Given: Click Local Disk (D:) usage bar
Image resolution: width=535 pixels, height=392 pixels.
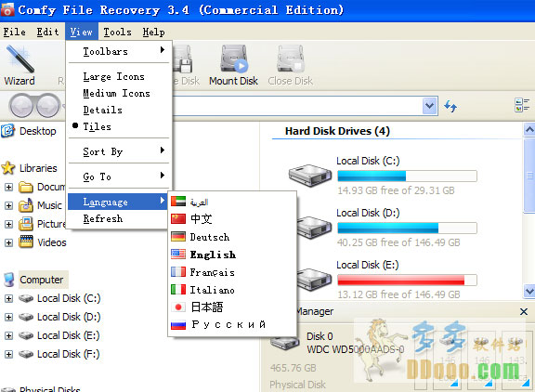Looking at the screenshot, I should click(407, 228).
